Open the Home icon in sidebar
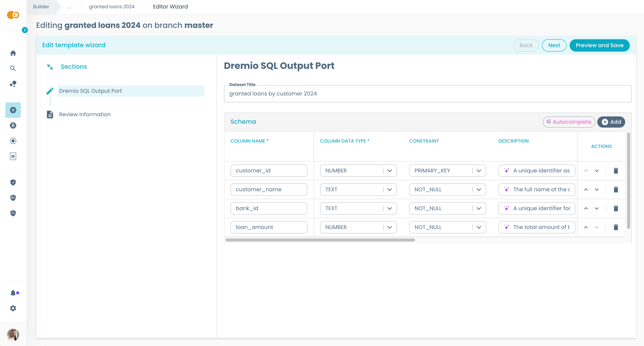This screenshot has height=346, width=644. click(13, 53)
